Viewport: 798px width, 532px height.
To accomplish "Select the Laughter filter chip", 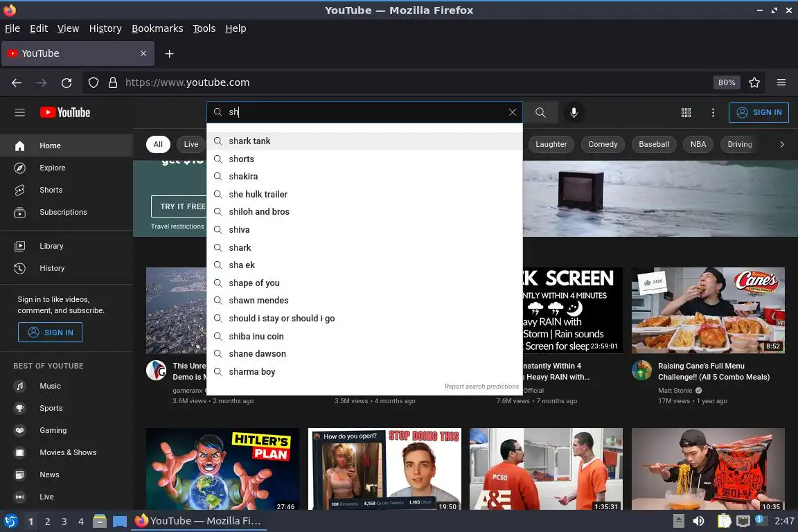I will coord(551,144).
